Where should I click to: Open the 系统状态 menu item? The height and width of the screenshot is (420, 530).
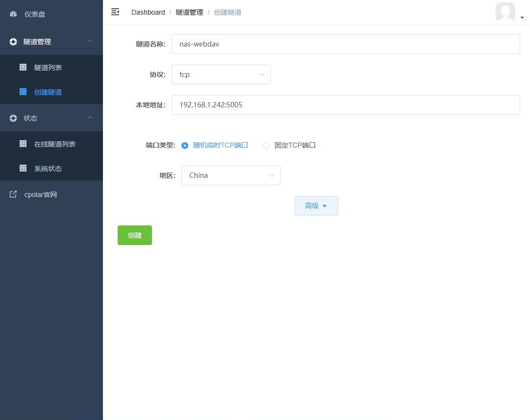pyautogui.click(x=51, y=168)
